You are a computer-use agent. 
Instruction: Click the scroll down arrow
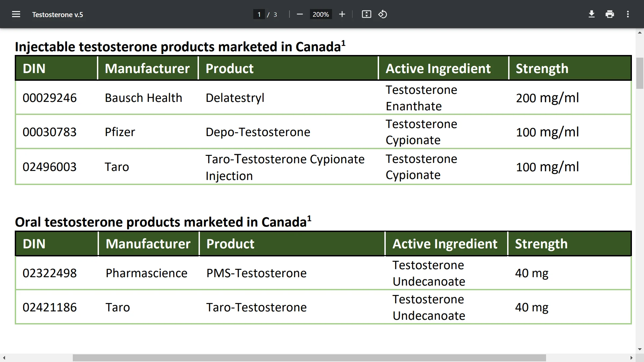coord(640,349)
